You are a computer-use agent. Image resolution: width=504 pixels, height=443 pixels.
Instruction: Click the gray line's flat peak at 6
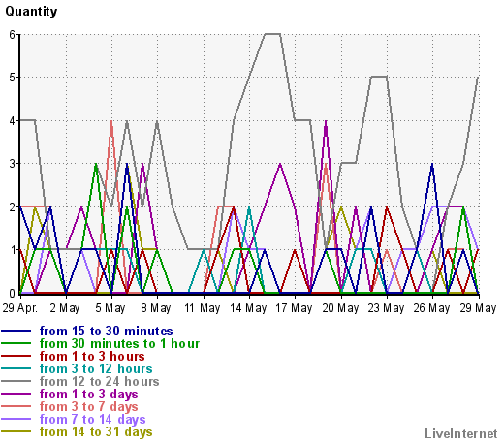272,34
